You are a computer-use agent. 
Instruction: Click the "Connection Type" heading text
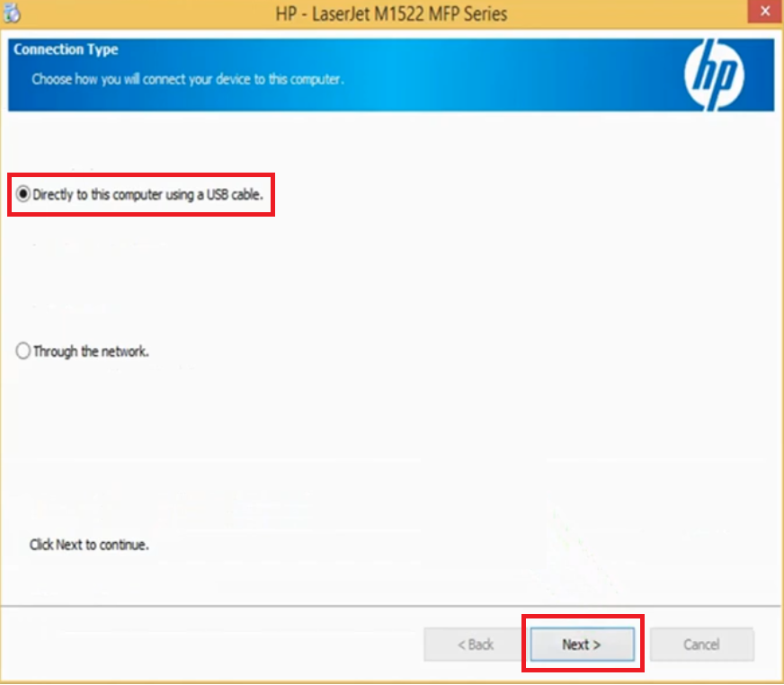point(66,49)
